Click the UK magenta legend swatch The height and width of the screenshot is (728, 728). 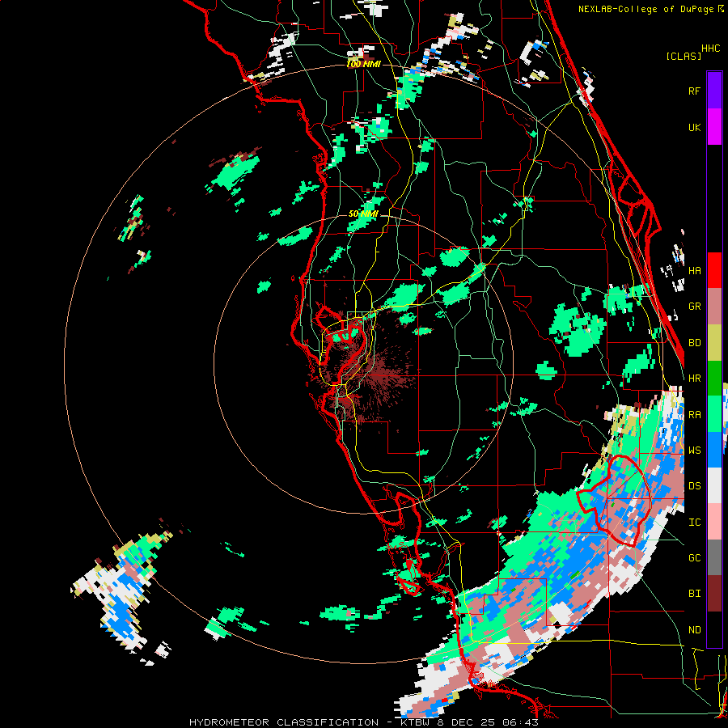point(714,127)
